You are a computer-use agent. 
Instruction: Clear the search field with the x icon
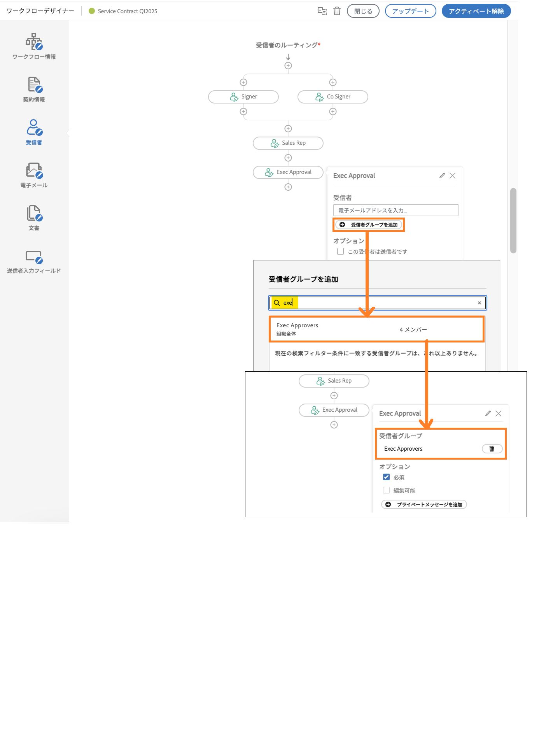pos(479,303)
